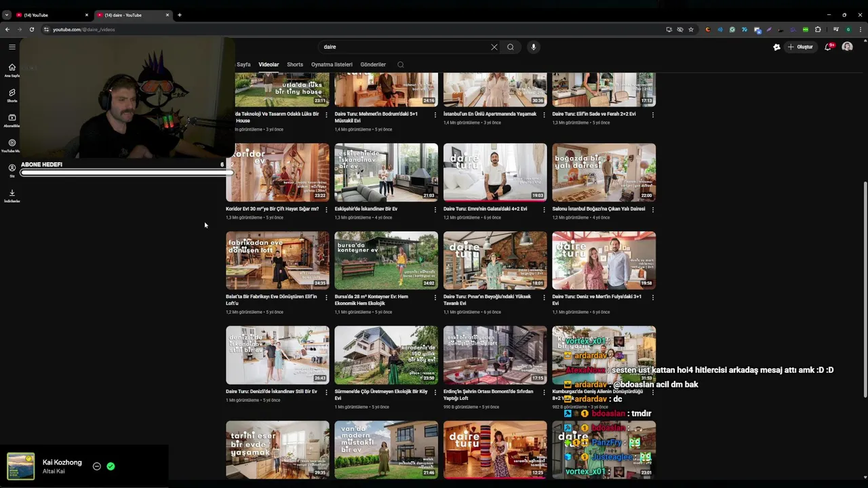Search within channel using the tab-row magnifier

pyautogui.click(x=401, y=64)
